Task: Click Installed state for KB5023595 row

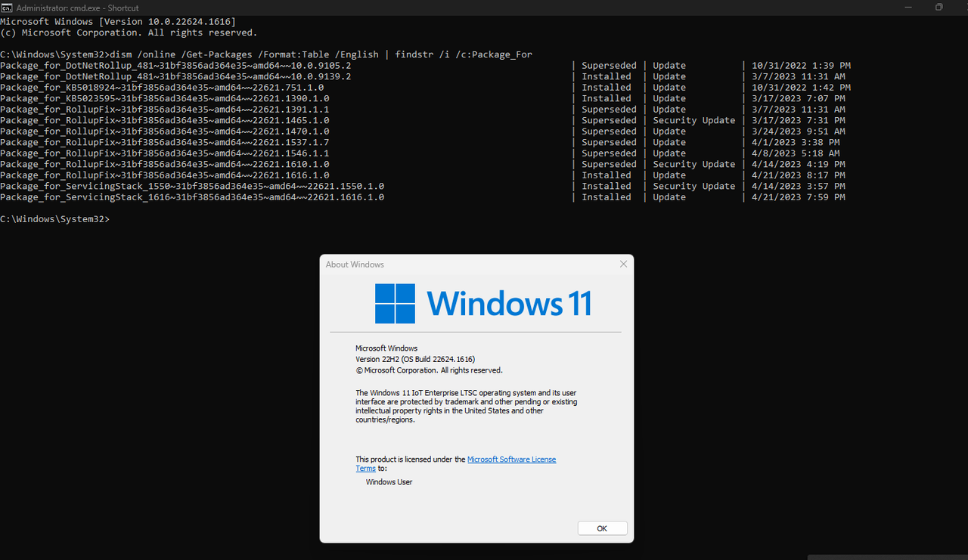Action: pyautogui.click(x=607, y=98)
